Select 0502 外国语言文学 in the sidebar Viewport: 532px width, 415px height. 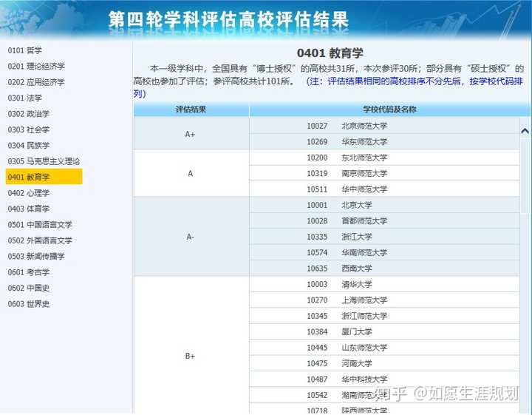(40, 240)
